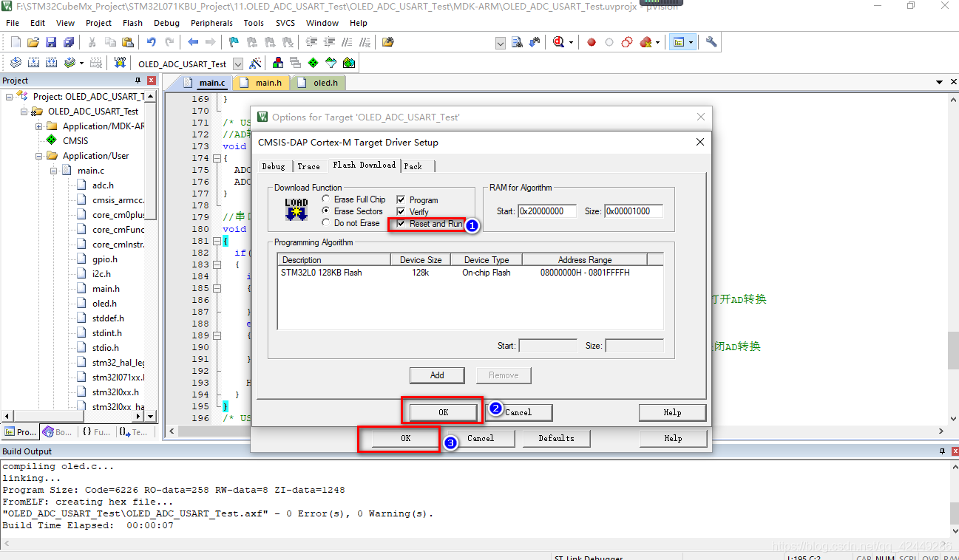Disable all breakpoints with the double-circle icon
This screenshot has height=560, width=959.
[x=627, y=42]
